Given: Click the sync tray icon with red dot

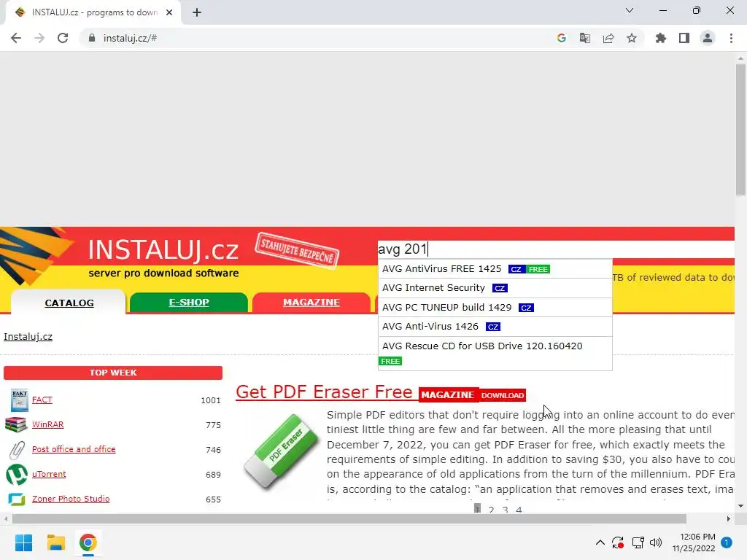Looking at the screenshot, I should coord(618,542).
